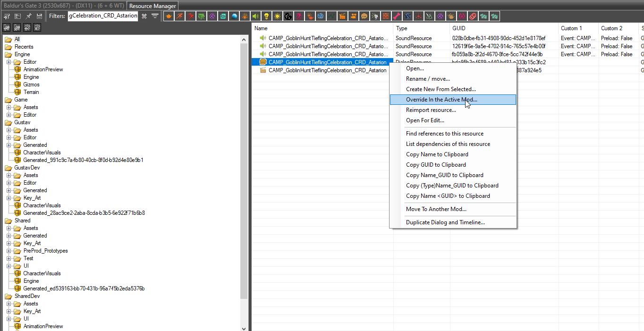Select Duplicate Dialog and Timeline...

pyautogui.click(x=453, y=222)
